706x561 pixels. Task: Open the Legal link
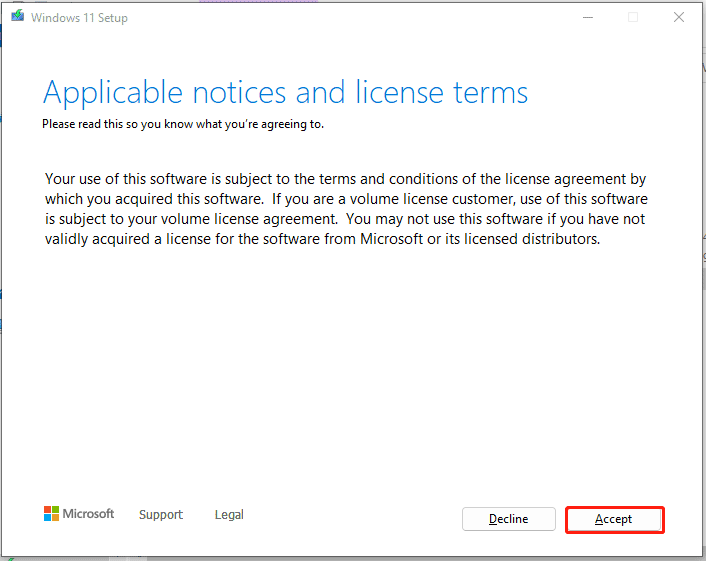[x=229, y=515]
